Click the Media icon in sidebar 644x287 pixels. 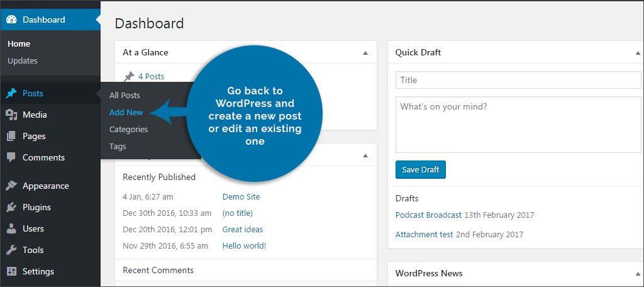click(x=11, y=115)
